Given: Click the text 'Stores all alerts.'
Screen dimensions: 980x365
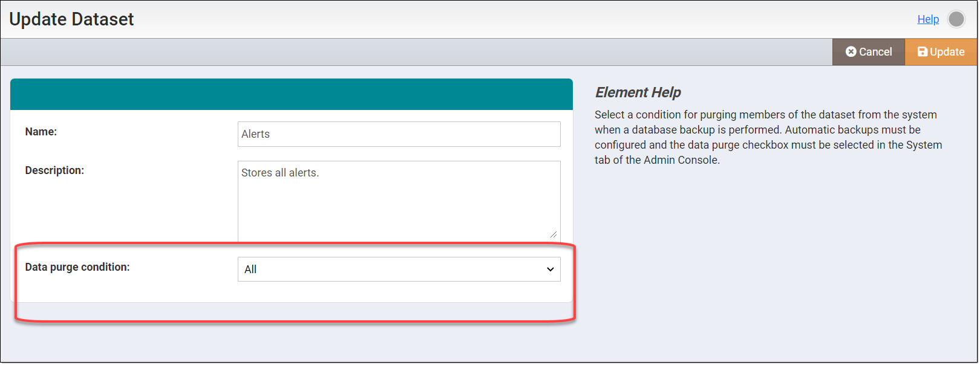Looking at the screenshot, I should [x=279, y=172].
